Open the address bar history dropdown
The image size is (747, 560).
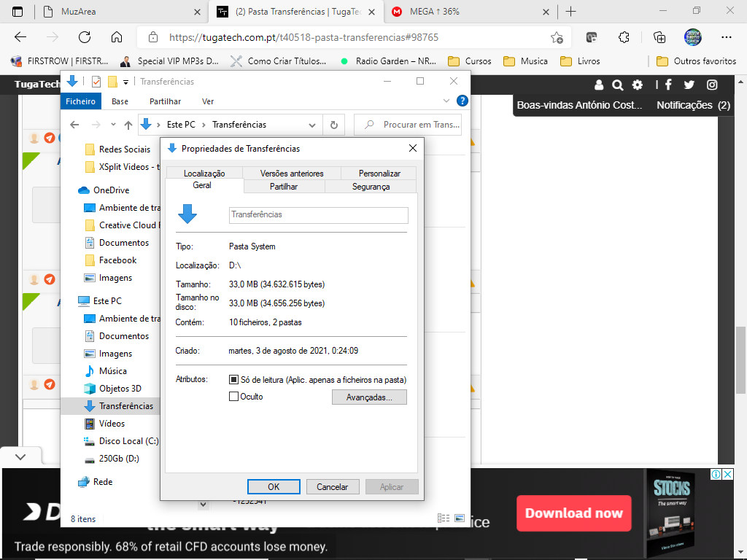pos(312,125)
